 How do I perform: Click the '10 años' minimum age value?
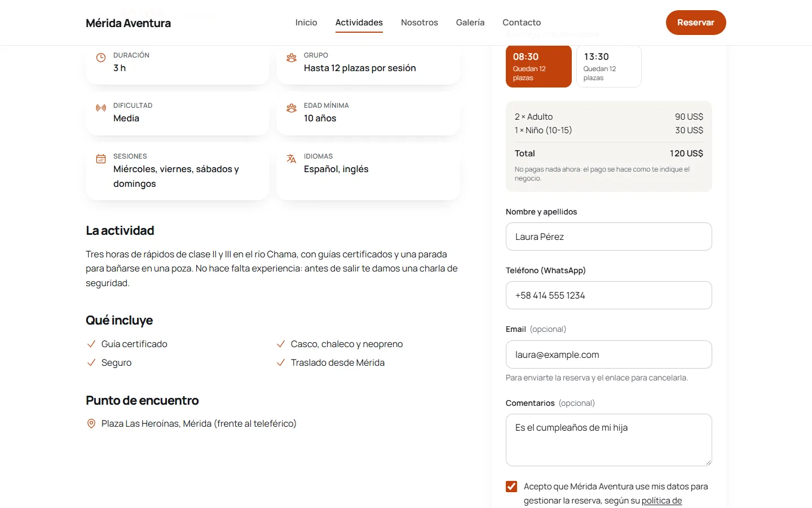(x=320, y=118)
